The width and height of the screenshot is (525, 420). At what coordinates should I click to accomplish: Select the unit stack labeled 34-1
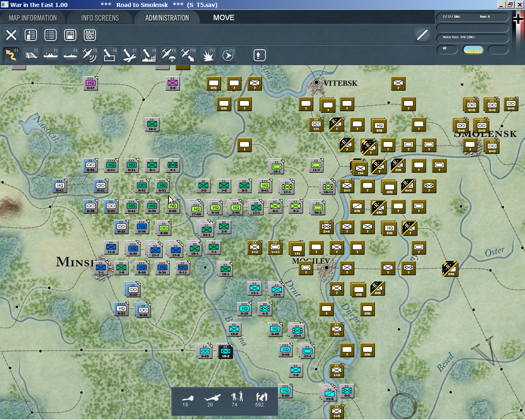coord(206,230)
